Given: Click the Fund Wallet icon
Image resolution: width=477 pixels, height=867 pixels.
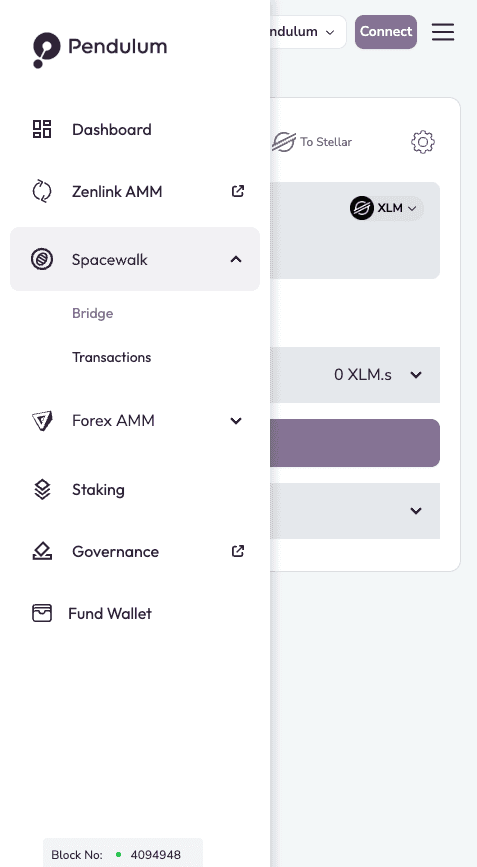Looking at the screenshot, I should click(42, 613).
